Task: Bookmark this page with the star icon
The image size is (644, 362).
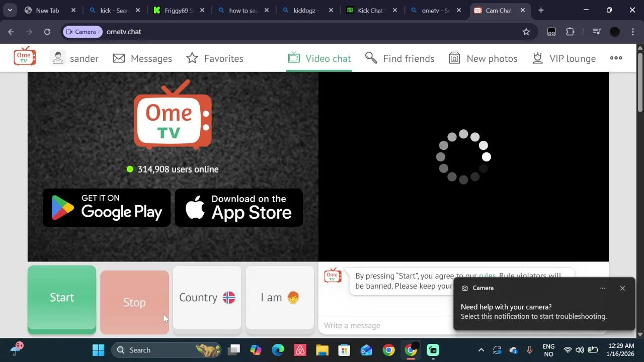Action: (x=526, y=32)
